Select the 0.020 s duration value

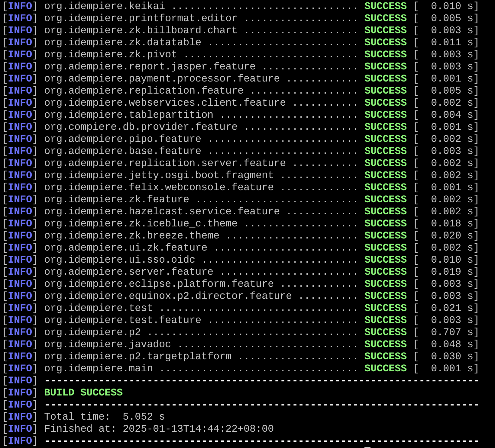[452, 235]
